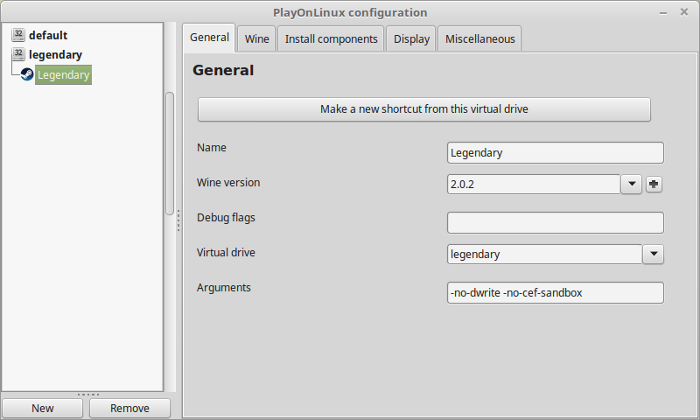Close the PlayOnLinux configuration window
This screenshot has height=420, width=700.
tap(684, 12)
